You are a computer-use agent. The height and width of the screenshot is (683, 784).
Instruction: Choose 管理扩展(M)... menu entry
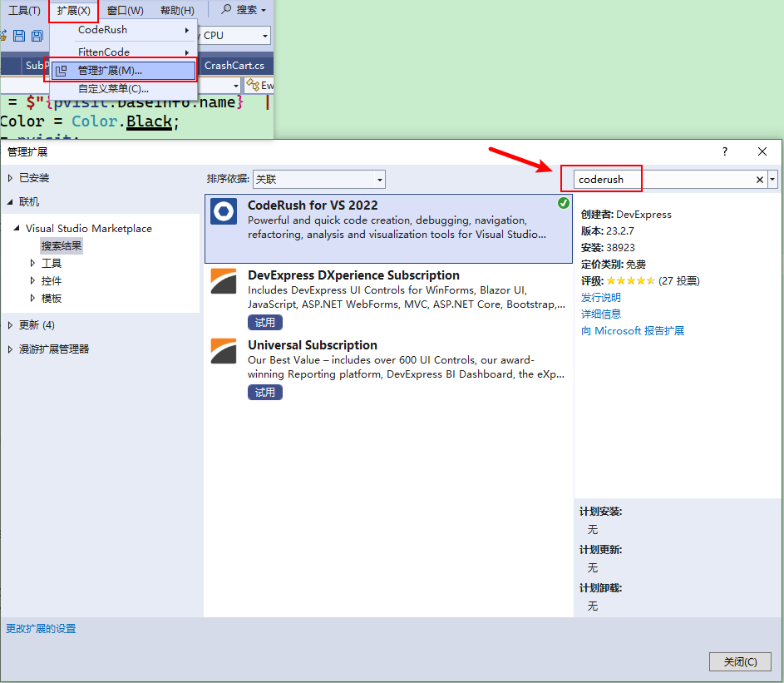point(123,71)
